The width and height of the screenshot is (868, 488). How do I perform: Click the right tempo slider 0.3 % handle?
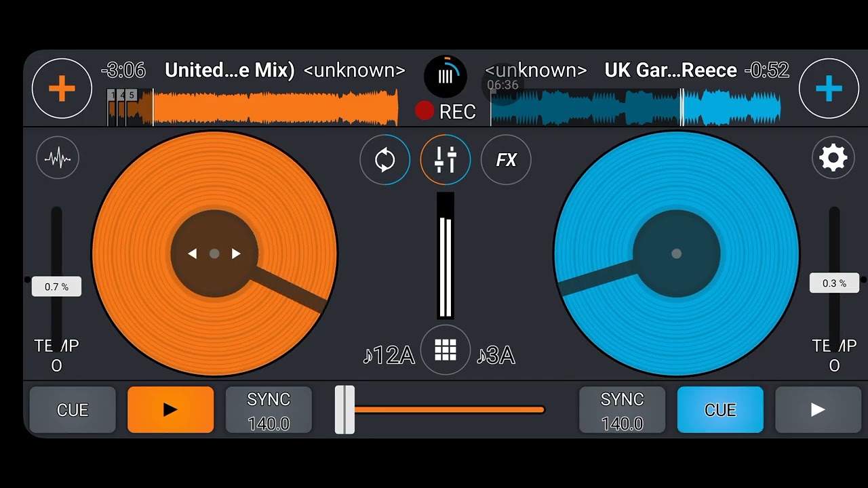[835, 283]
